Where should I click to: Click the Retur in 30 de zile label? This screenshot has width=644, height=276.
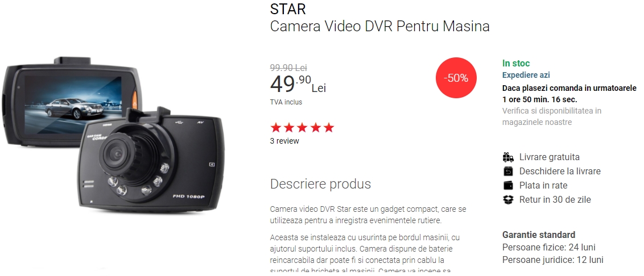[x=555, y=200]
